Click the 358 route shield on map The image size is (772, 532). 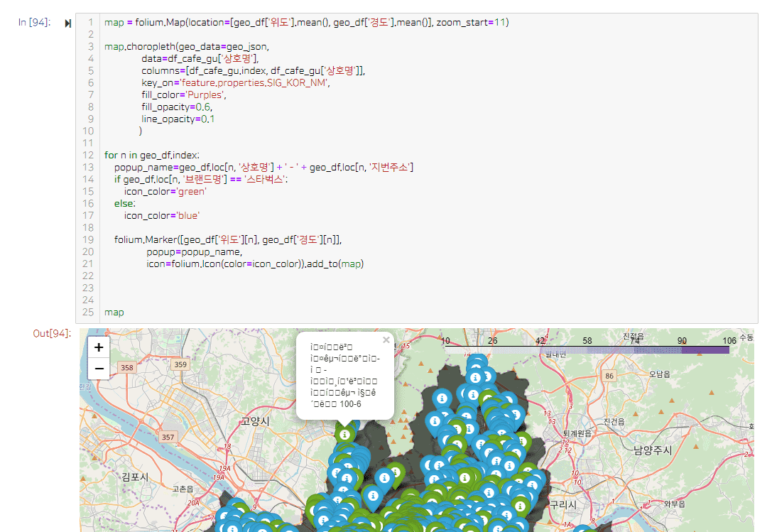127,367
